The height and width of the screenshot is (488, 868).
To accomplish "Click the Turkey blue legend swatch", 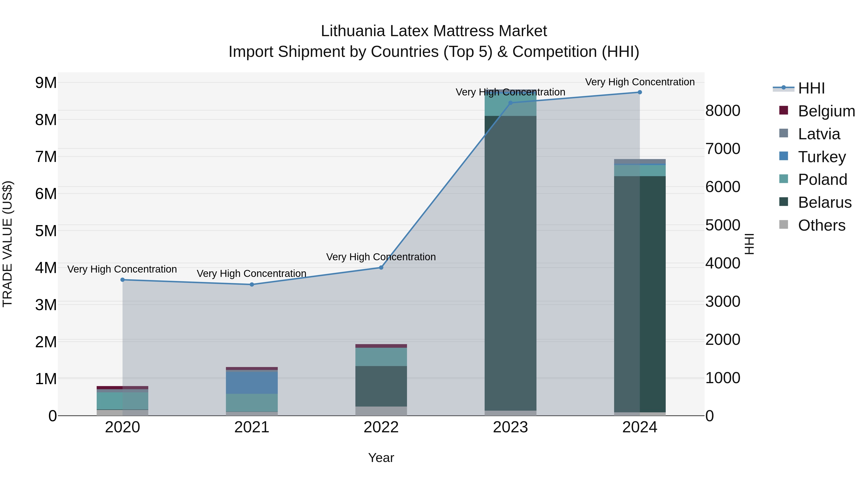I will [x=784, y=156].
